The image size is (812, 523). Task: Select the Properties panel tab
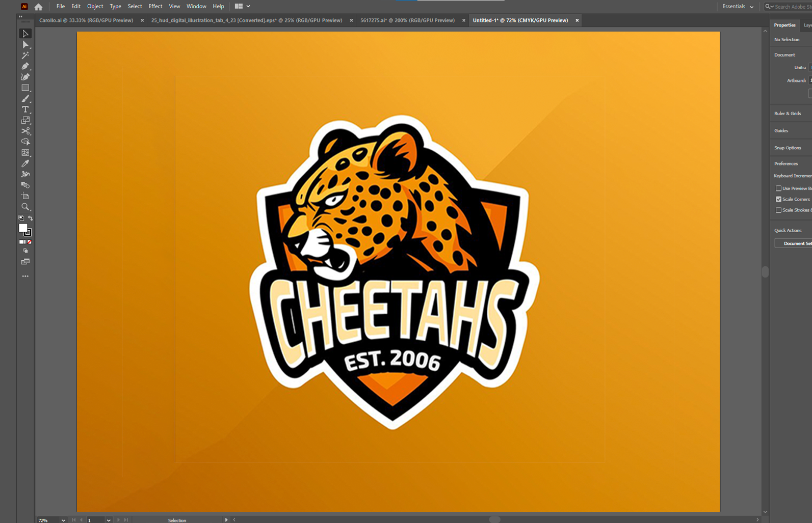tap(784, 25)
